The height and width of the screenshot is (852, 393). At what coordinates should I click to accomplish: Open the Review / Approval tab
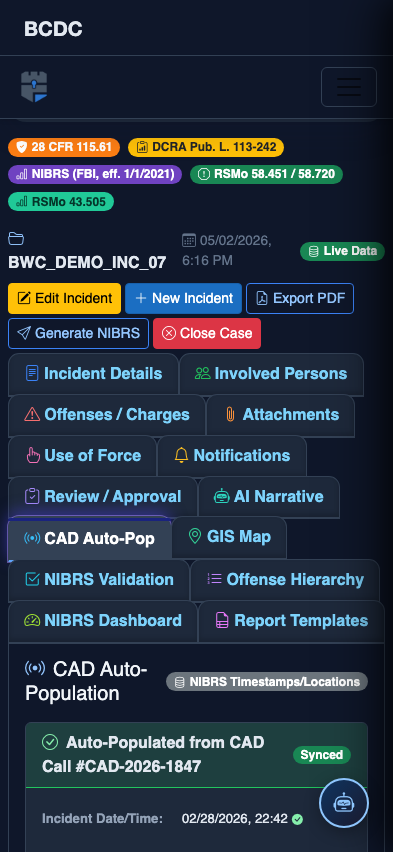(103, 497)
